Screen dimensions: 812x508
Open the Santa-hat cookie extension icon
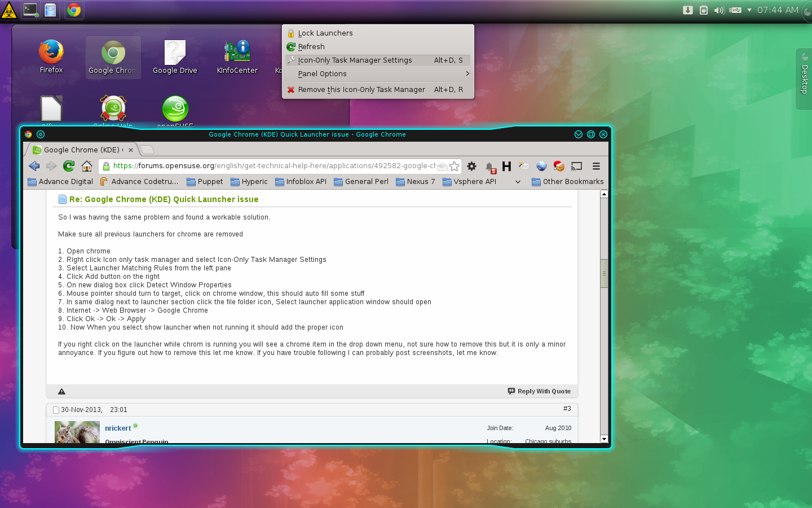(559, 166)
